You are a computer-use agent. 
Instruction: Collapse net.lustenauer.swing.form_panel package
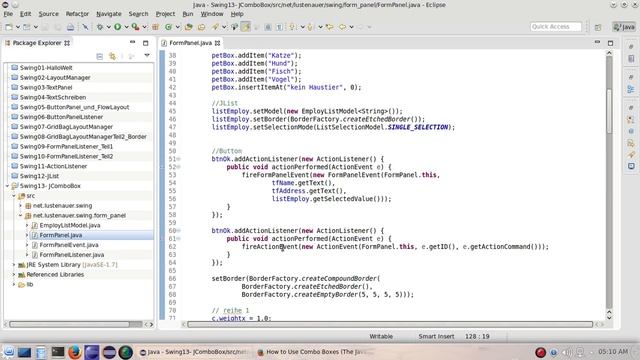[x=20, y=216]
